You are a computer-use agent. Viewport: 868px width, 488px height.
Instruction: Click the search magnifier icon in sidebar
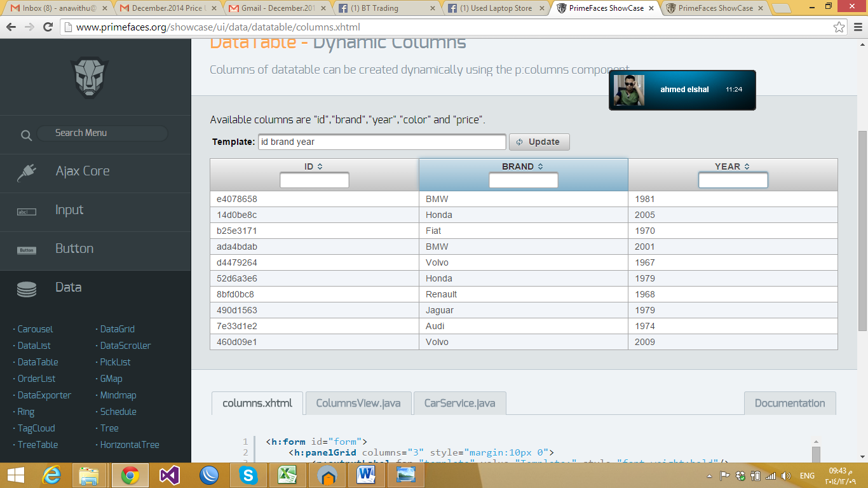click(26, 135)
